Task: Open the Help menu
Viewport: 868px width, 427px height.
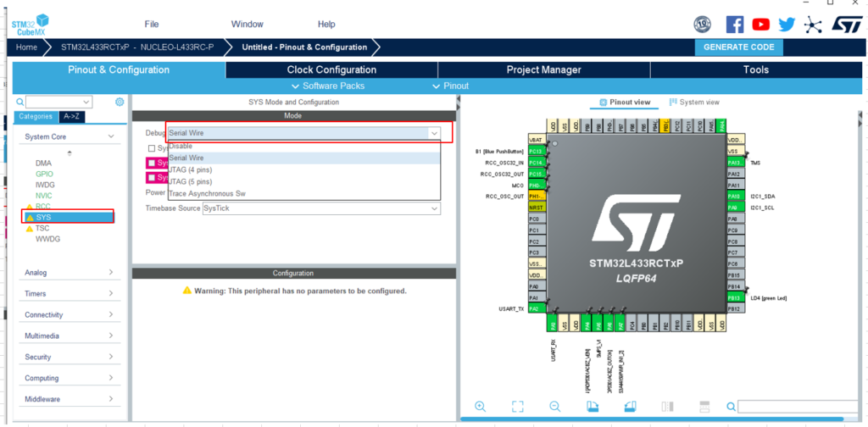Action: (326, 25)
